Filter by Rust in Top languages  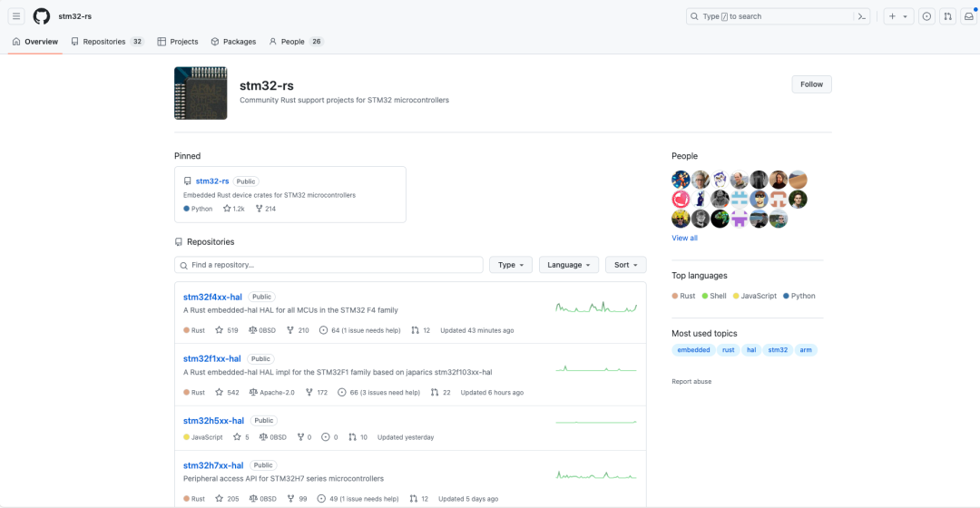tap(683, 296)
